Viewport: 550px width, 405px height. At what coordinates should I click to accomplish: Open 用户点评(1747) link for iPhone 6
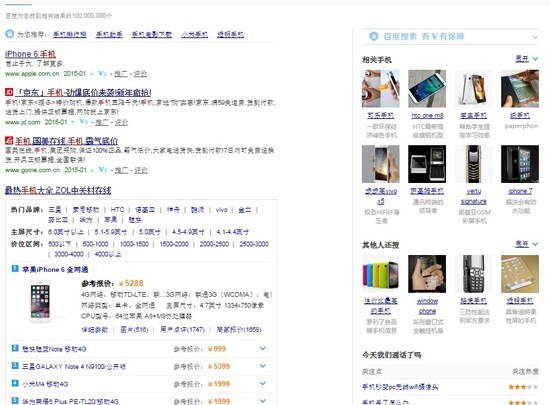point(182,330)
